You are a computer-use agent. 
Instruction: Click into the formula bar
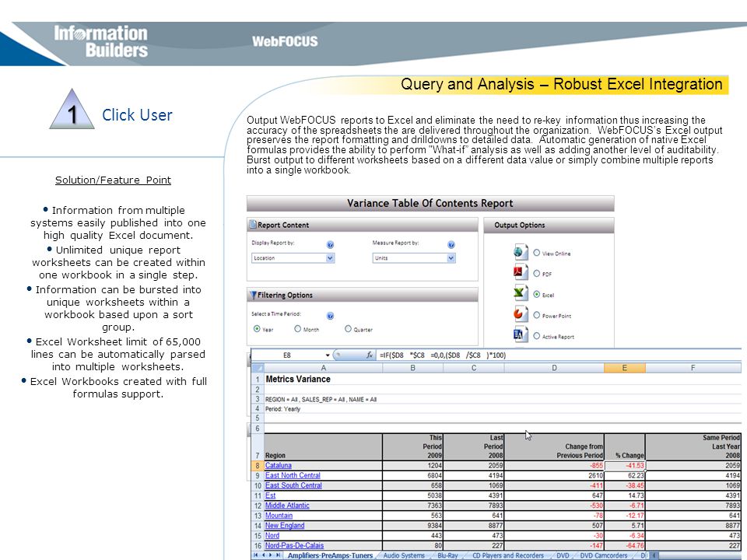[x=559, y=355]
